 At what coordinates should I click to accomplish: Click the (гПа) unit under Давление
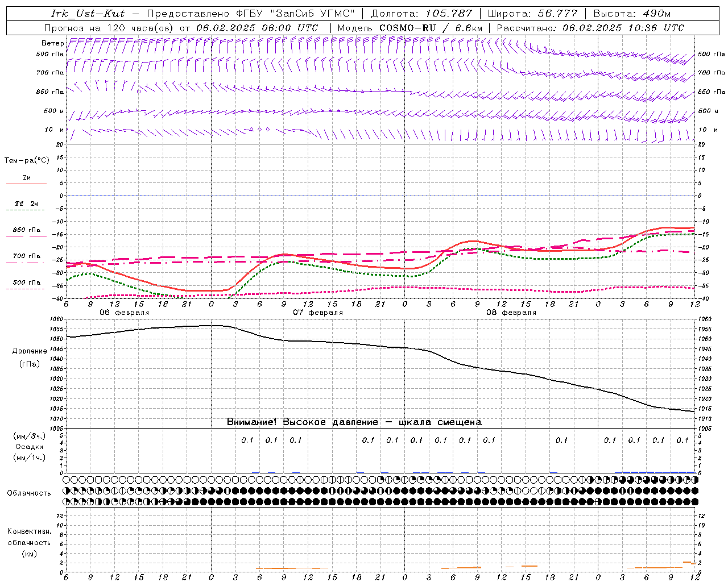pos(30,364)
